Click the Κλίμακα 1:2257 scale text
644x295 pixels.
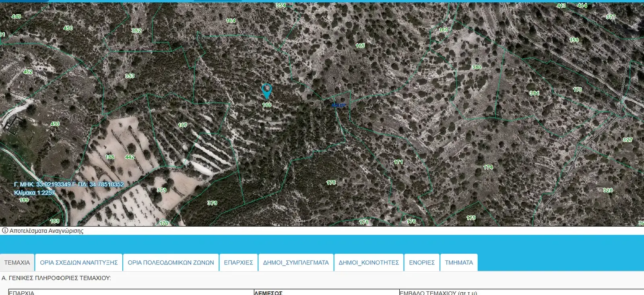(34, 193)
